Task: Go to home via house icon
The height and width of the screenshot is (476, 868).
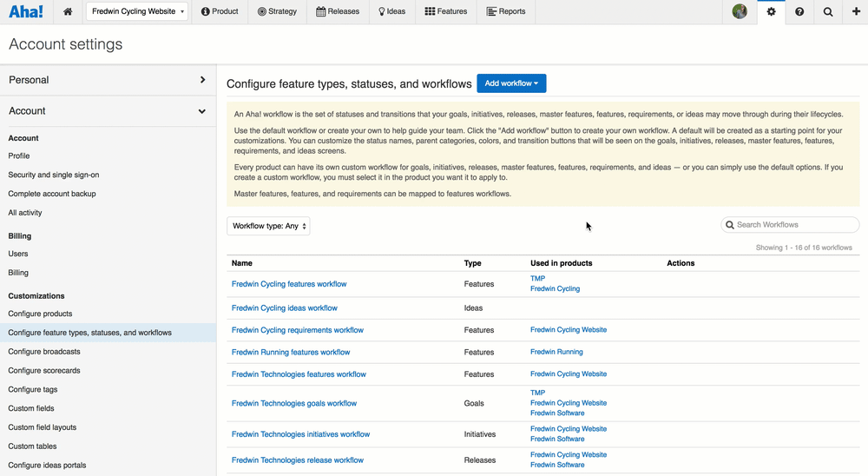Action: point(68,11)
